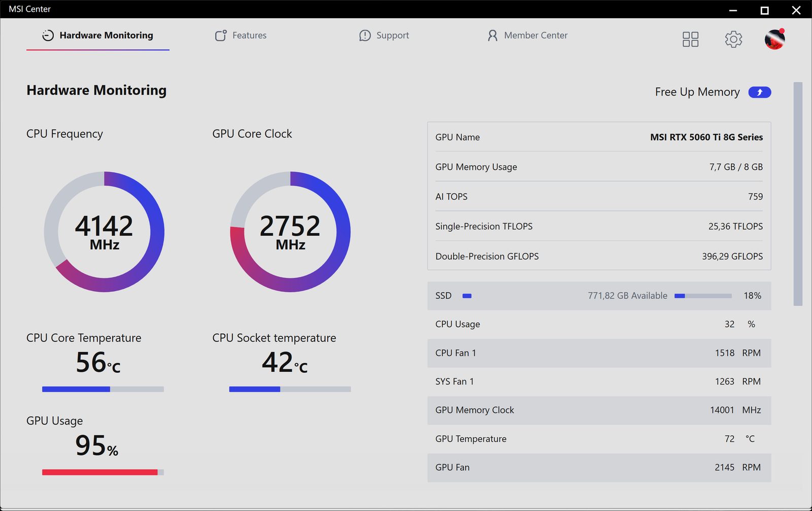Click the Support chat bubble icon
Viewport: 812px width, 511px height.
pos(365,36)
